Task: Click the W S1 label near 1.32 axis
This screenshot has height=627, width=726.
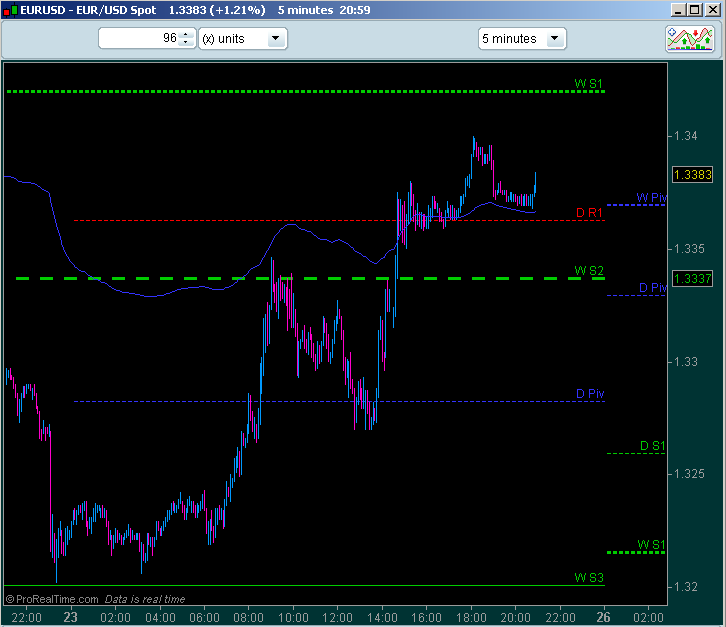Action: 651,545
